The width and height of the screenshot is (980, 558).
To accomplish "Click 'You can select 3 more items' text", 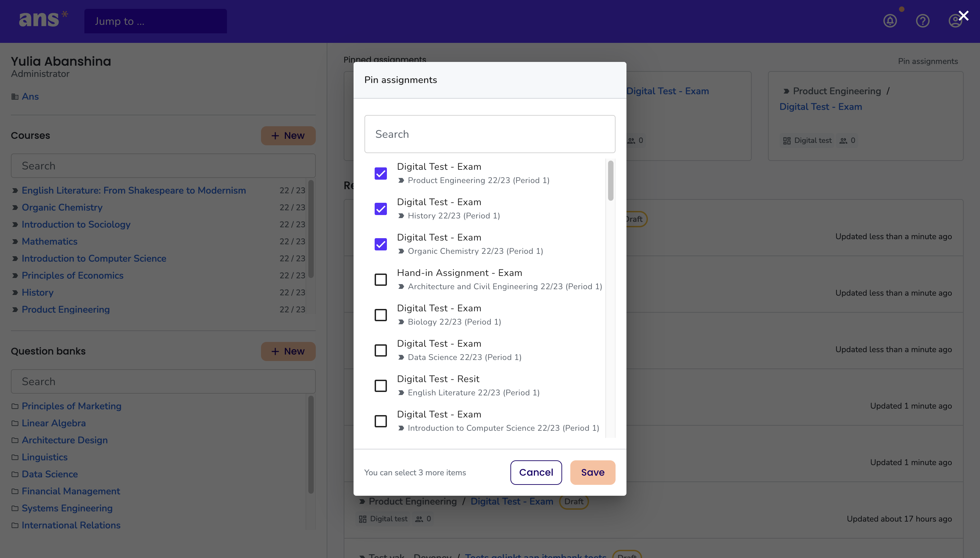I will [x=415, y=473].
